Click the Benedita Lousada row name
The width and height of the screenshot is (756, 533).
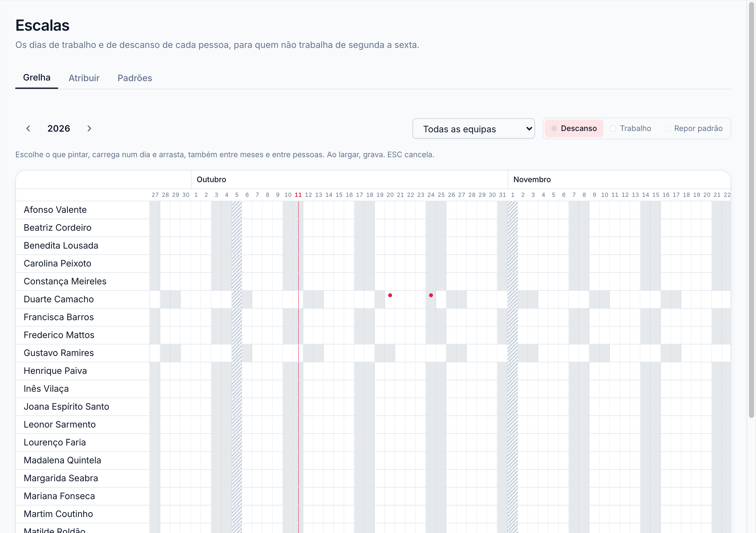click(61, 245)
